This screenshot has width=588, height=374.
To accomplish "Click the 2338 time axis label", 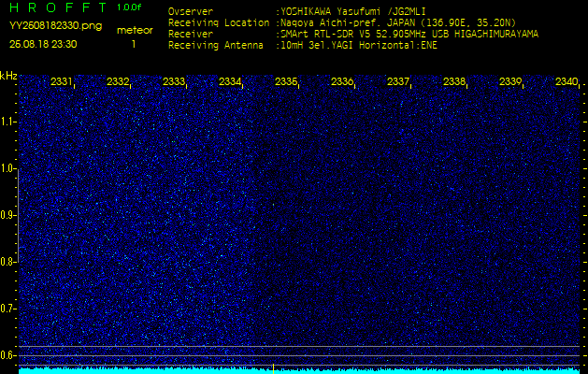I will [x=454, y=81].
